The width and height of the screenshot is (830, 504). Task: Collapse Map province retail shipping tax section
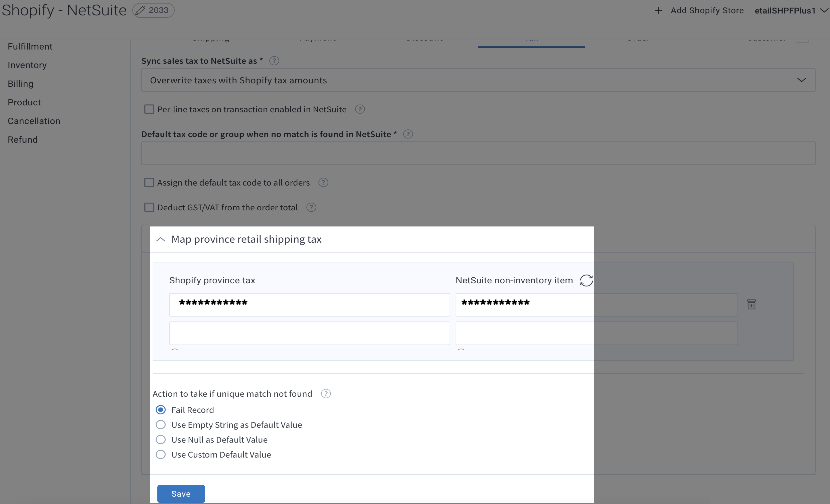(161, 239)
